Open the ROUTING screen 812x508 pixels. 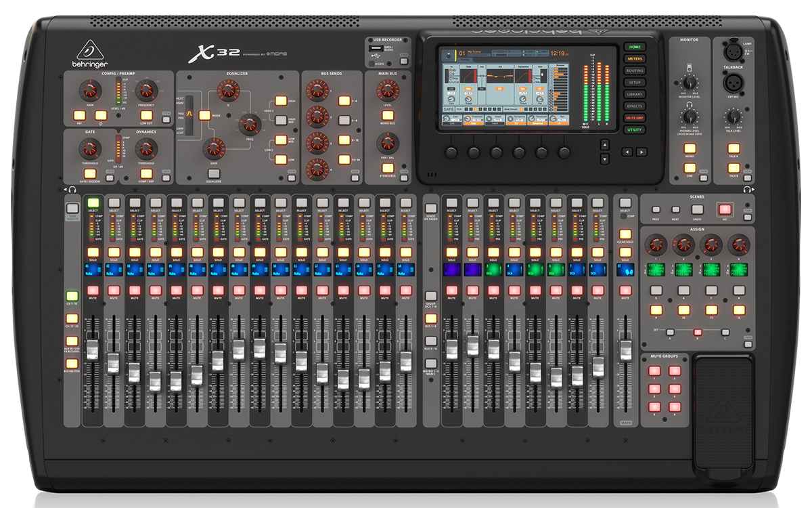pyautogui.click(x=634, y=70)
